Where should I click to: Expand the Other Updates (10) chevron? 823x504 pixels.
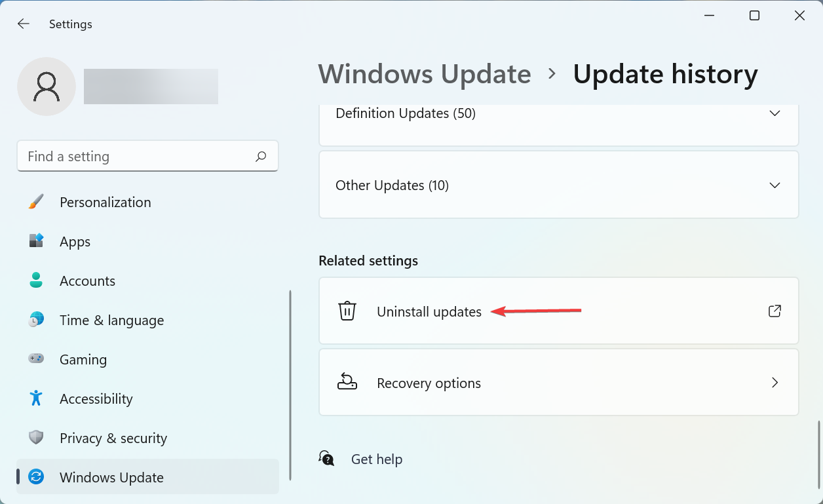(775, 185)
